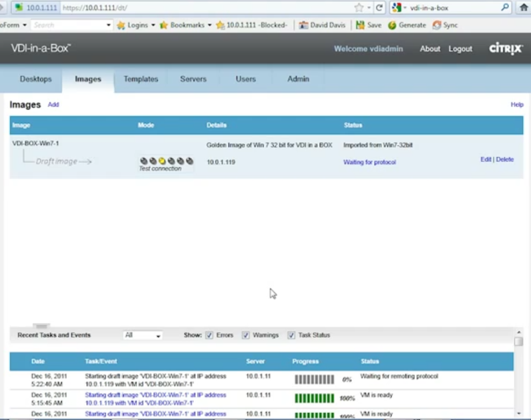Click the Imported from Win7-32bit text
The image size is (531, 420).
click(378, 145)
